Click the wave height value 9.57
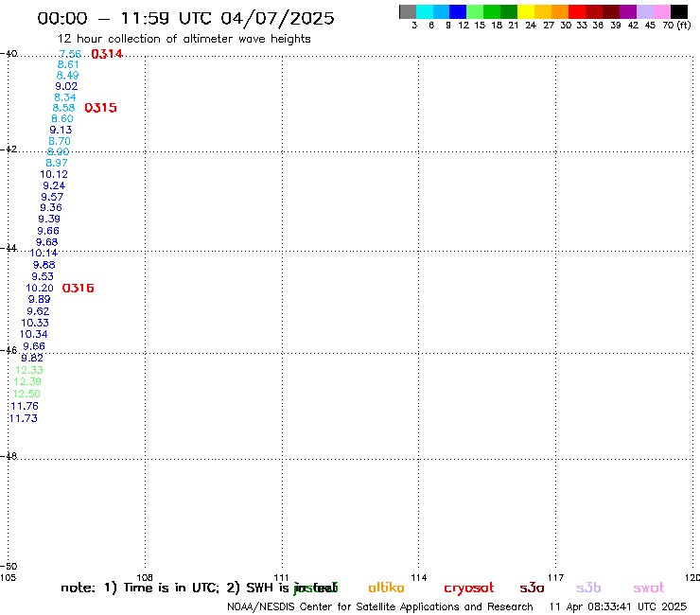 (52, 197)
